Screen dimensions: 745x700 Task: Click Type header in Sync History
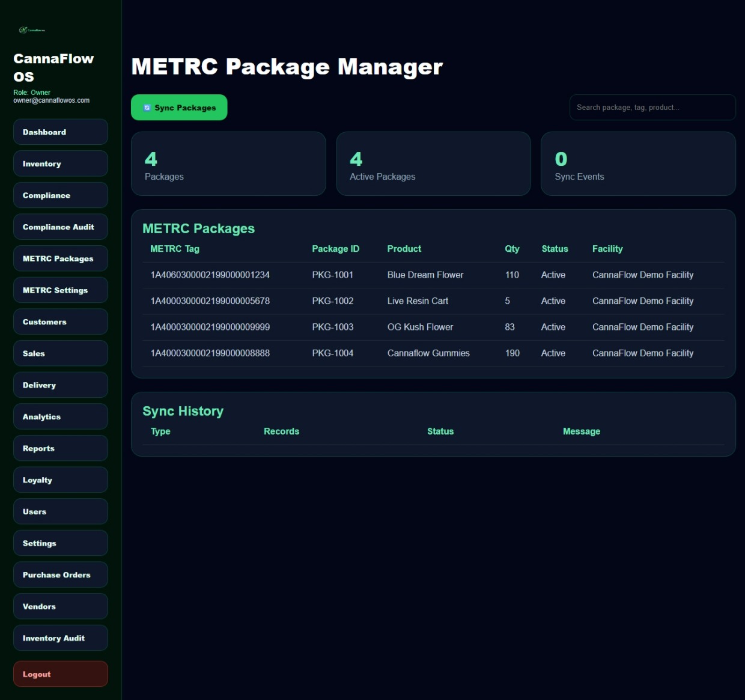point(160,431)
